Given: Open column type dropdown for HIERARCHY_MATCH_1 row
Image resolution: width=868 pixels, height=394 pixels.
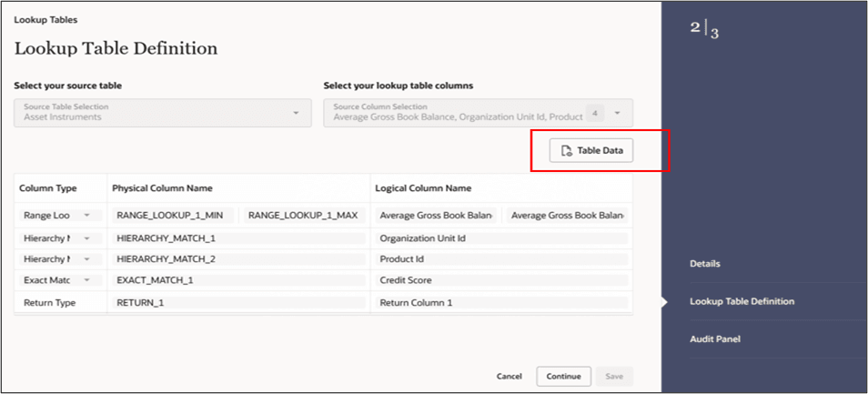Looking at the screenshot, I should (x=60, y=238).
